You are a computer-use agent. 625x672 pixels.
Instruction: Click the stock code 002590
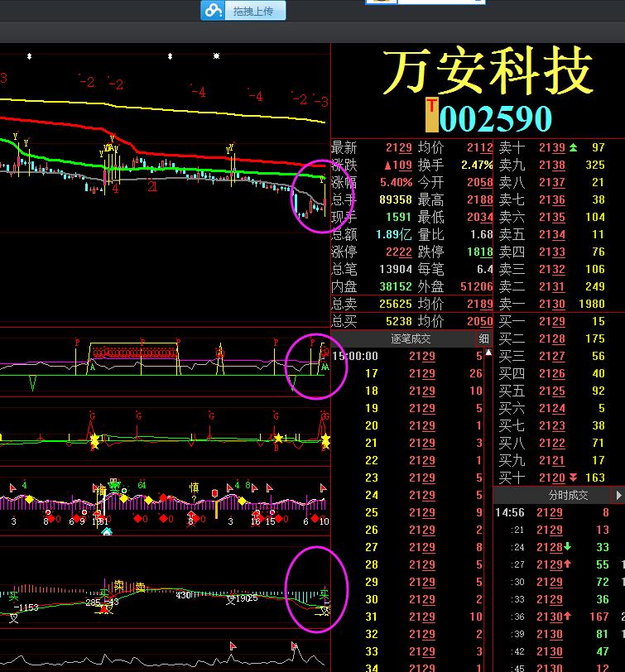[x=495, y=118]
